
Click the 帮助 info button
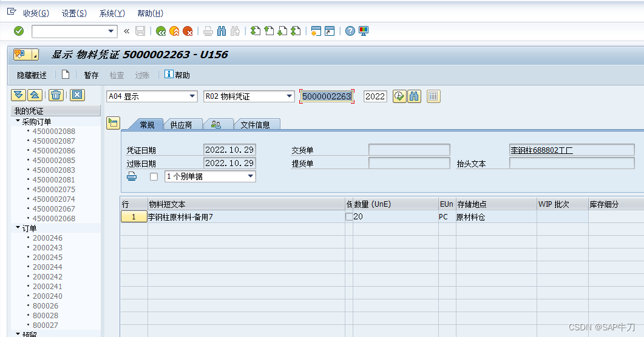click(x=177, y=75)
